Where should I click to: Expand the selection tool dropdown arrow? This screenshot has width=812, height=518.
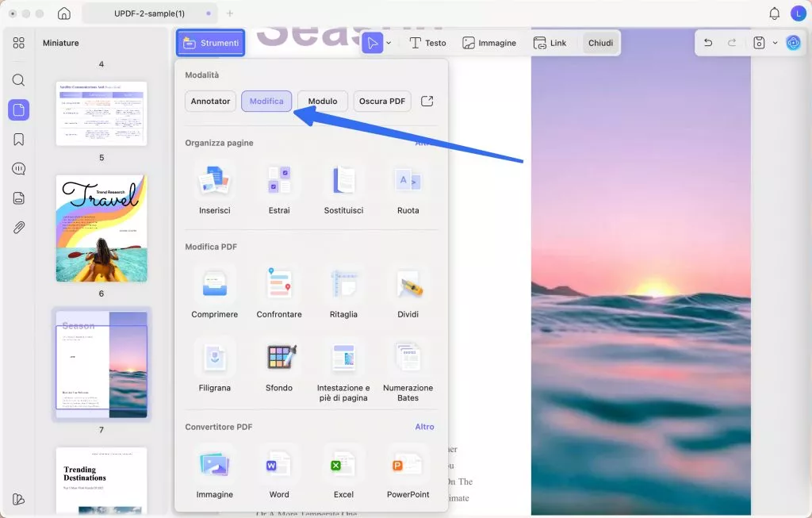(x=389, y=43)
